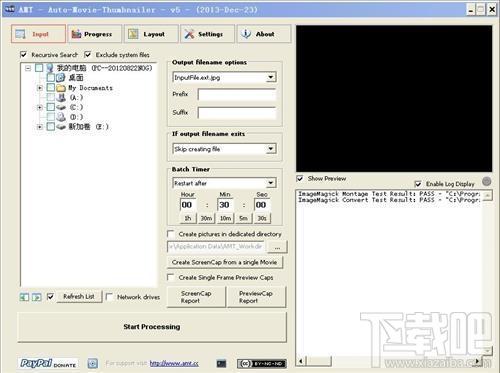Expand the (E:) drive node
Image resolution: width=500 pixels, height=373 pixels.
click(39, 127)
